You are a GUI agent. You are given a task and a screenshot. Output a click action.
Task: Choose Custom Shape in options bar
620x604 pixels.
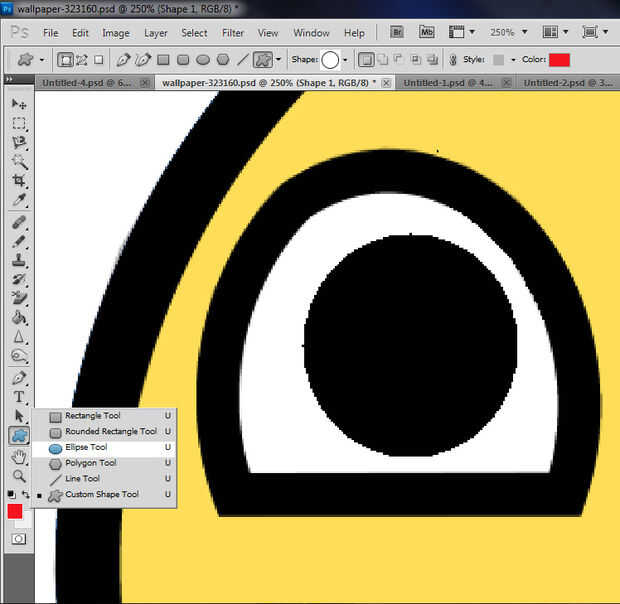pos(263,60)
